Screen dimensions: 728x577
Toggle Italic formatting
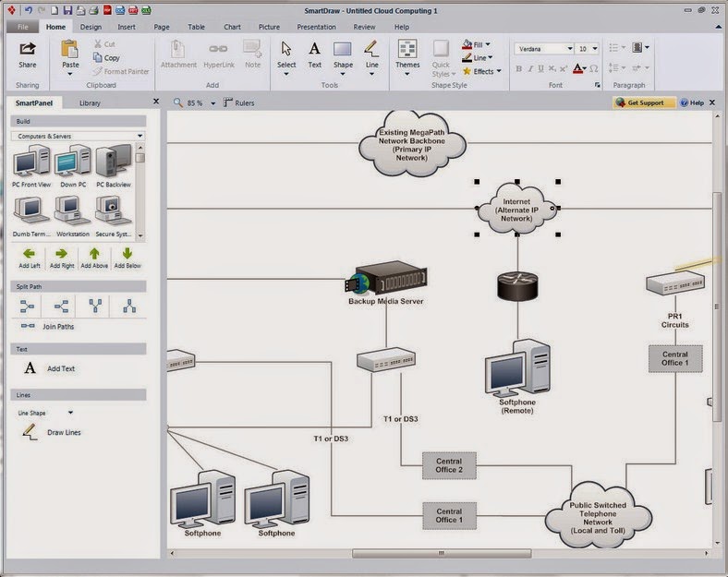529,68
